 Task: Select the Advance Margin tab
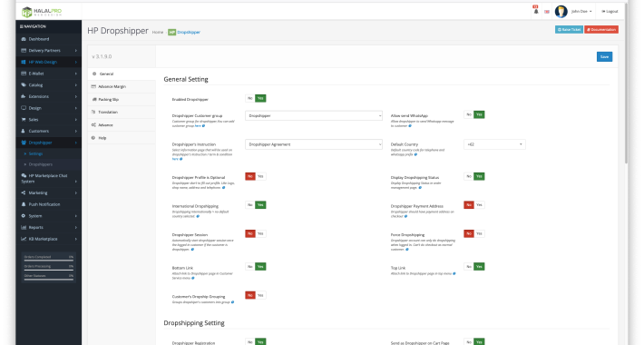122,87
